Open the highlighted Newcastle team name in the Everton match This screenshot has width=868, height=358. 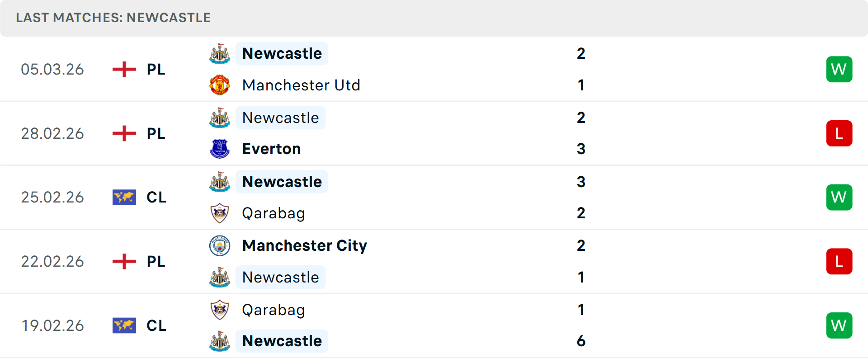pos(281,118)
